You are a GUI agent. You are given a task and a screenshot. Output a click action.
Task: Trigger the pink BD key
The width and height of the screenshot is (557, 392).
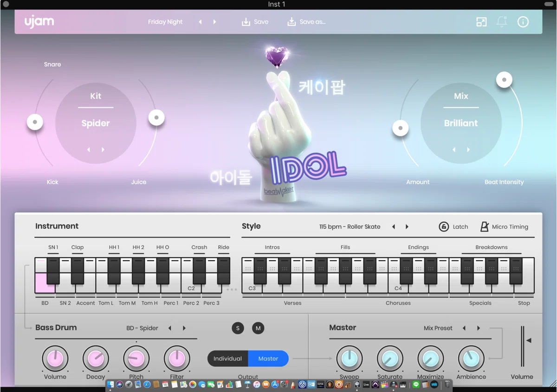[x=45, y=283]
